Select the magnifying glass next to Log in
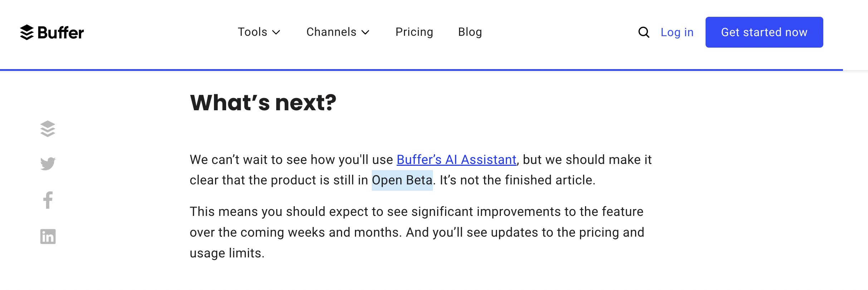 coord(644,32)
